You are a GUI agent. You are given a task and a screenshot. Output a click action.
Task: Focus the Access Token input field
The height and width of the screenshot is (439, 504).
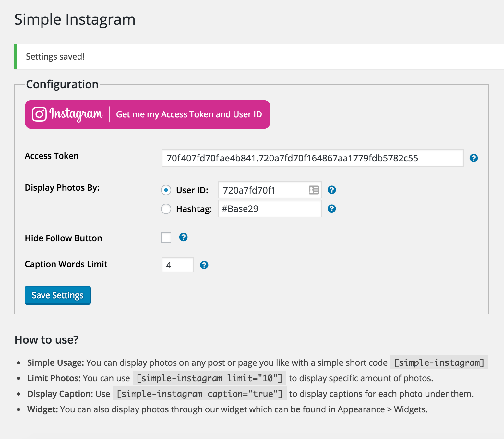(313, 158)
